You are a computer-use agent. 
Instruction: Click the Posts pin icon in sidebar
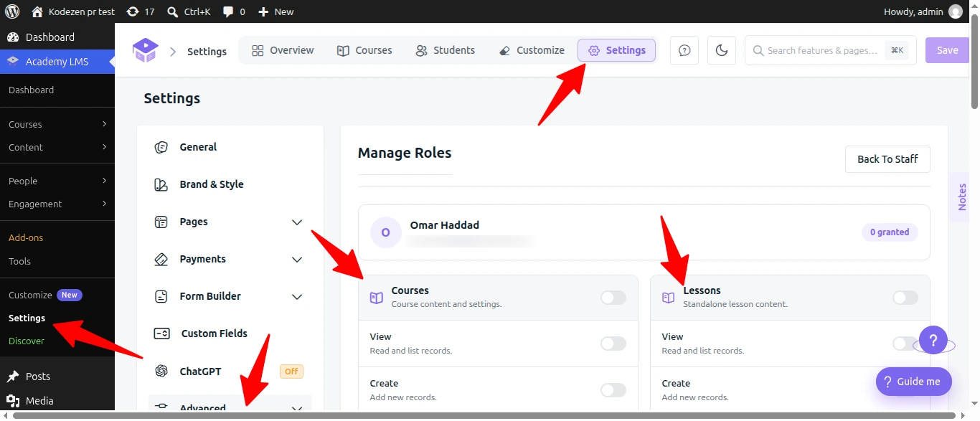point(13,377)
